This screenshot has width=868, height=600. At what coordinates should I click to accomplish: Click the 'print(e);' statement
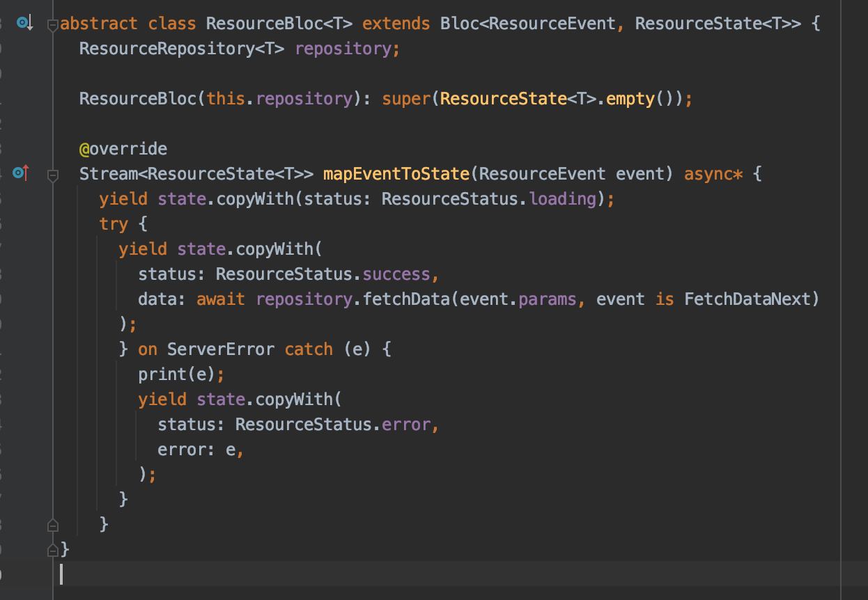pos(181,374)
